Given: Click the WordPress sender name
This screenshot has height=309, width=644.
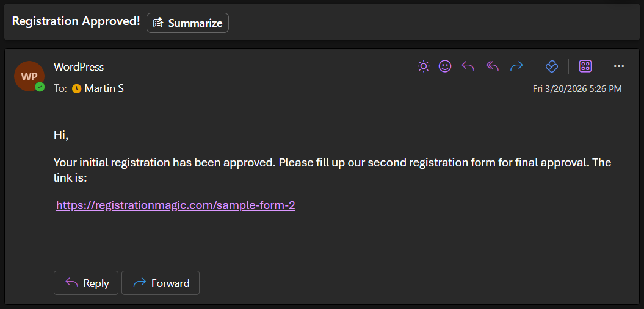Looking at the screenshot, I should pyautogui.click(x=79, y=67).
